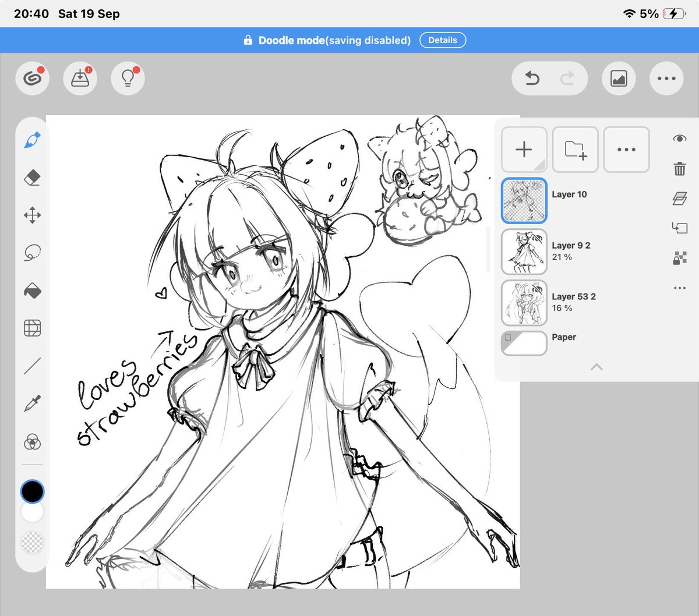Open the image gallery icon
This screenshot has width=699, height=616.
click(x=619, y=78)
